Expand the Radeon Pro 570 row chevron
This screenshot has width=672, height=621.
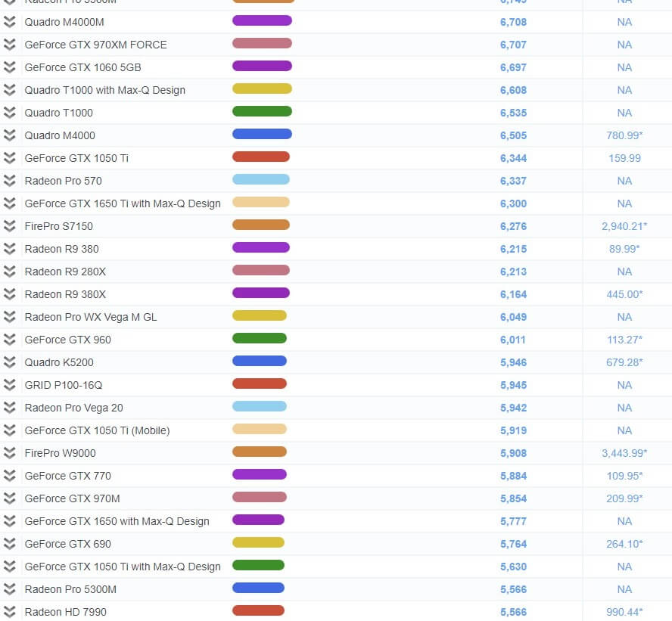[9, 181]
